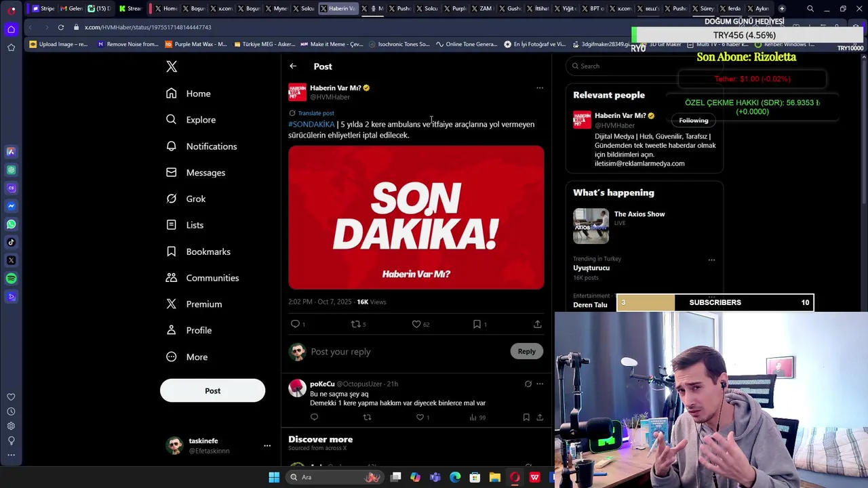Click the share icon on main post
868x488 pixels.
point(537,324)
